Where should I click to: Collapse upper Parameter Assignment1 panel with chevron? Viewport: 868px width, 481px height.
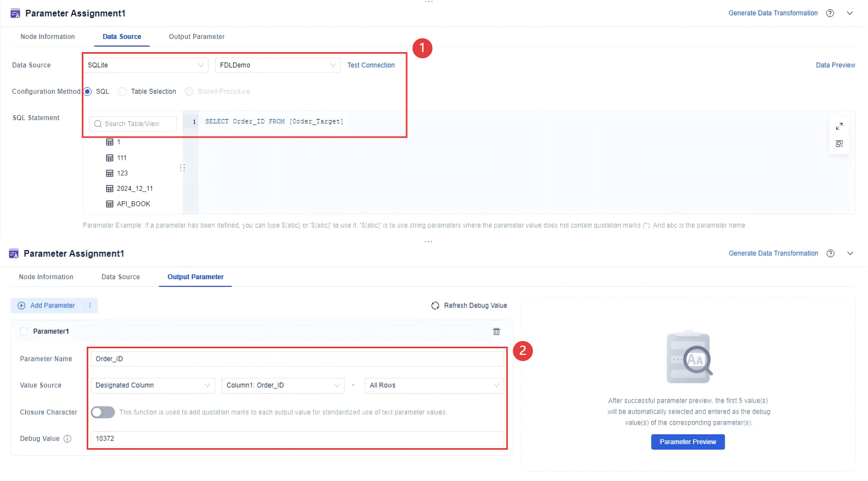point(850,13)
